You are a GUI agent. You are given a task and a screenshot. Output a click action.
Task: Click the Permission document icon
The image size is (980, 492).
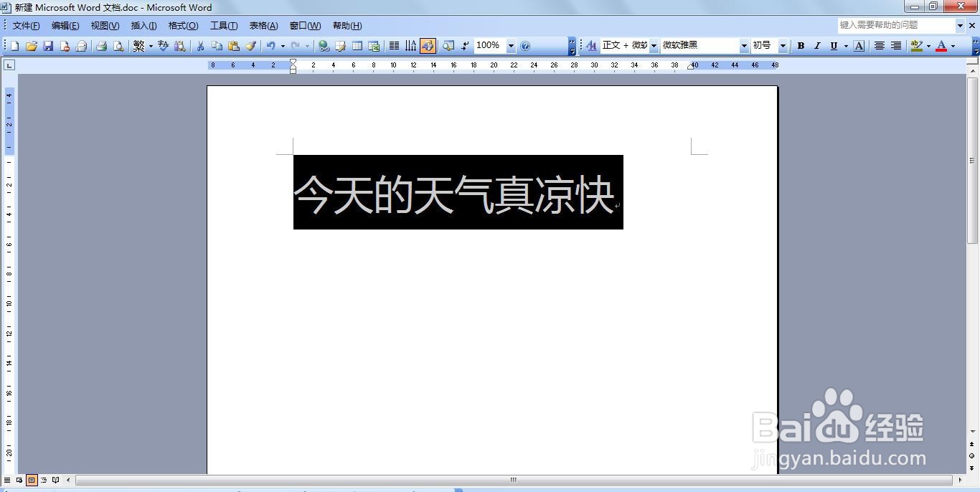[65, 46]
